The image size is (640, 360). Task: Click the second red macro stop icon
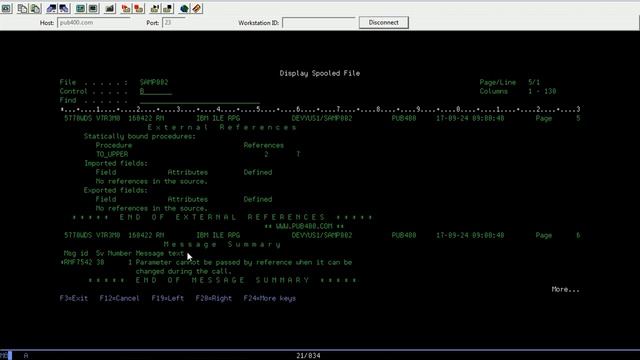coord(139,8)
